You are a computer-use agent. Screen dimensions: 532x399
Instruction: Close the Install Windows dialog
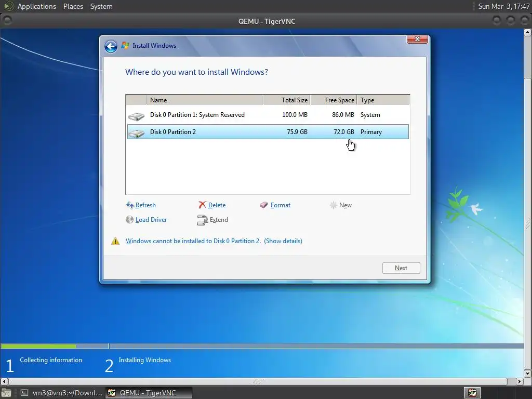click(x=417, y=39)
